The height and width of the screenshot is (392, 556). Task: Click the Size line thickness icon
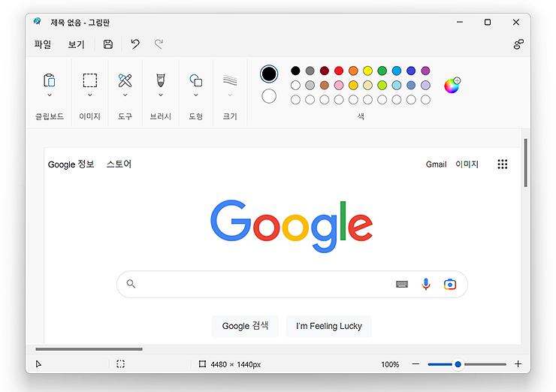(230, 80)
